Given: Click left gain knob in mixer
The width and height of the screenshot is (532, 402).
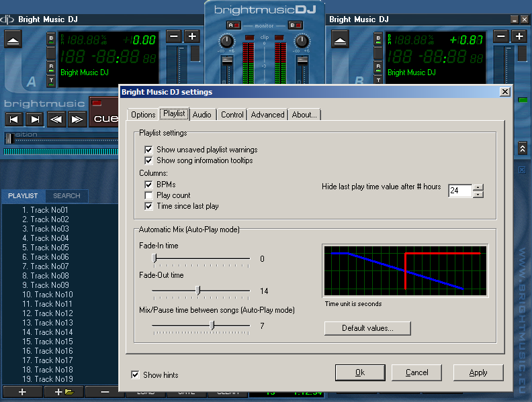Looking at the screenshot, I should [226, 42].
